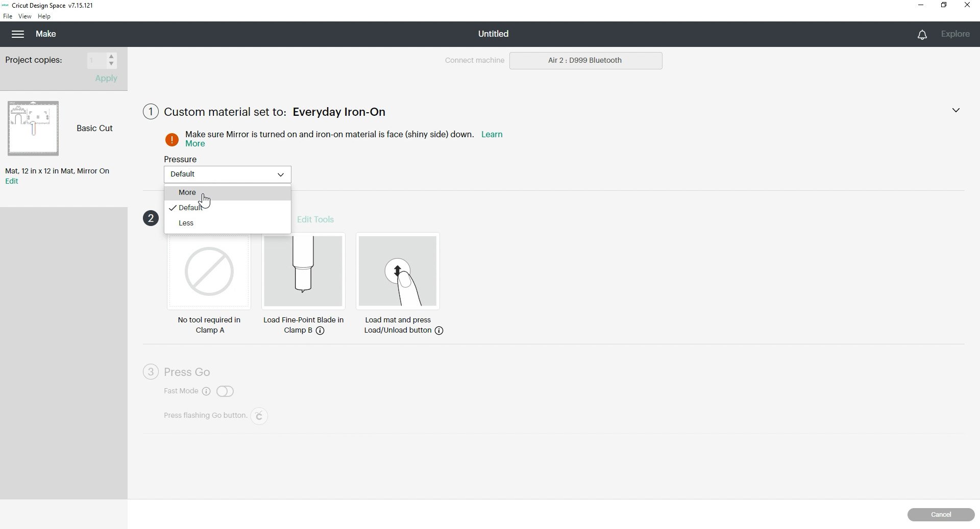This screenshot has height=529, width=980.
Task: Click the Connect machine label
Action: coord(475,61)
